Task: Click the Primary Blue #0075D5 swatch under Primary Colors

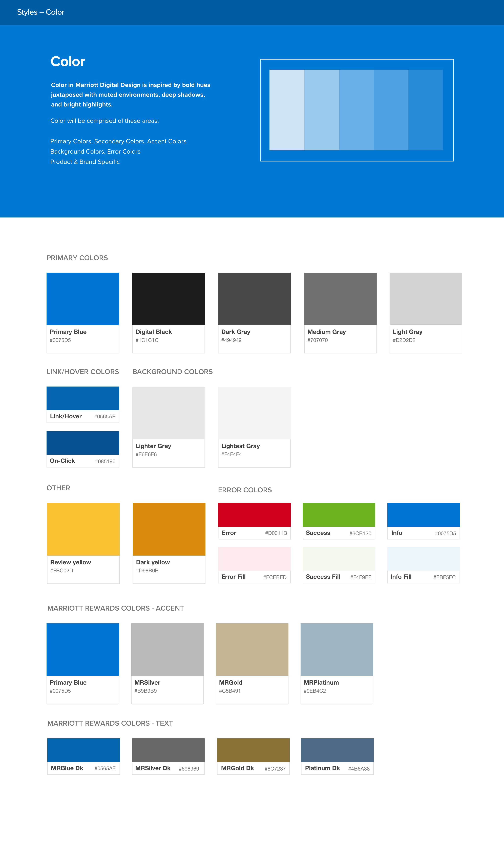Action: click(82, 298)
